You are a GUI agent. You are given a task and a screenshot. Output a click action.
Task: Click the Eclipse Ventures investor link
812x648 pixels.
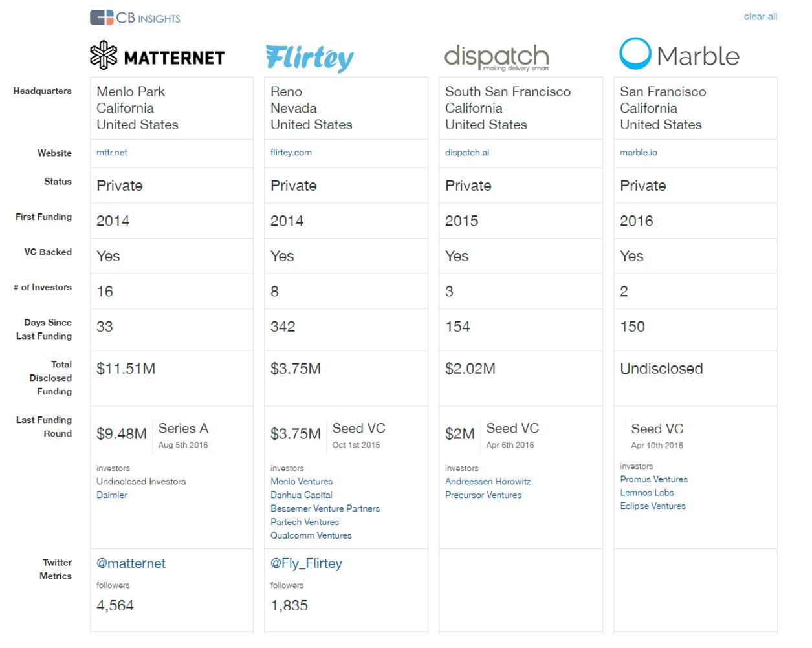pyautogui.click(x=653, y=506)
